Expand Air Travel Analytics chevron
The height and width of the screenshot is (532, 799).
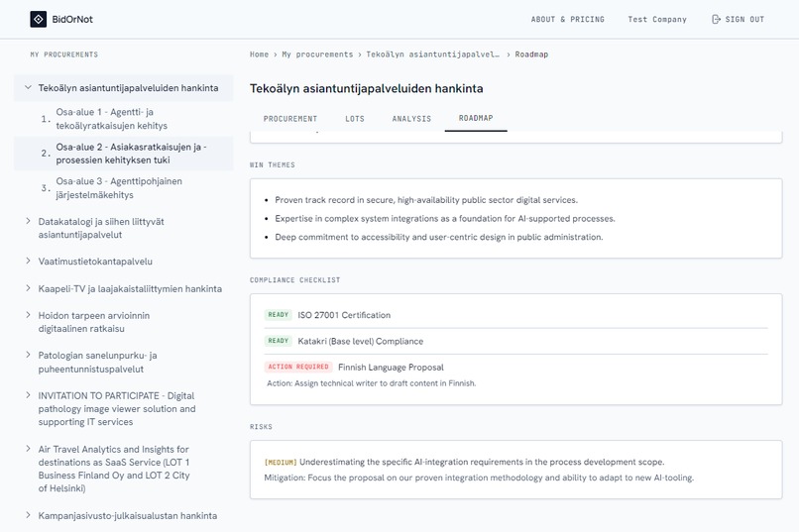pos(28,449)
